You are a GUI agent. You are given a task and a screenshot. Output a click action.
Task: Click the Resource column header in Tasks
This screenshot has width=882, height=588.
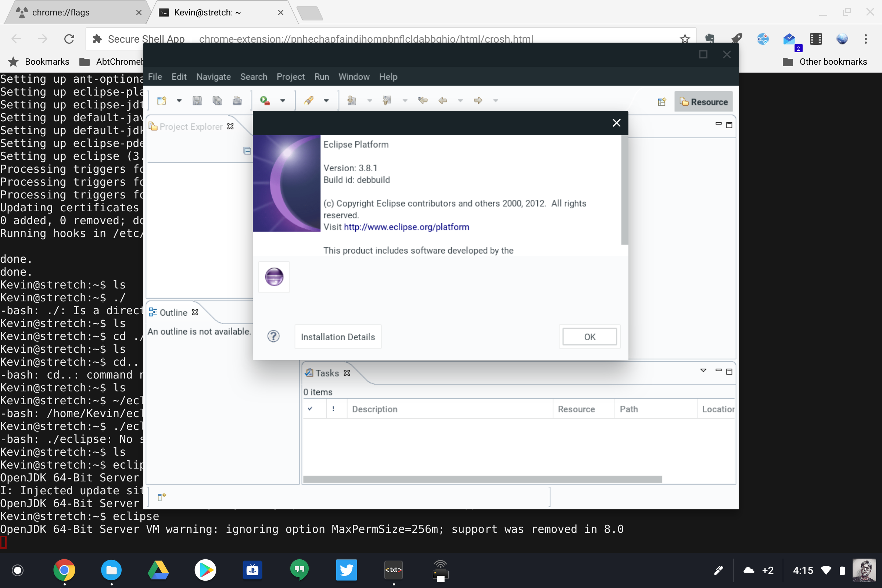click(584, 409)
